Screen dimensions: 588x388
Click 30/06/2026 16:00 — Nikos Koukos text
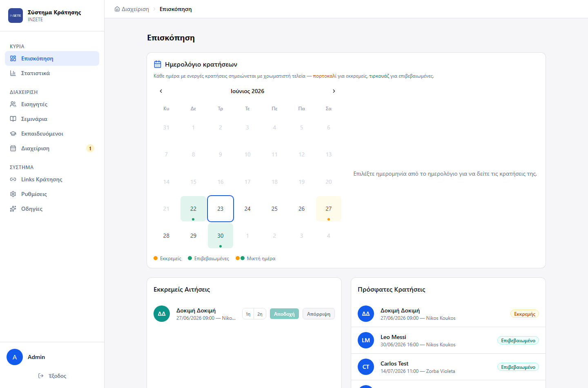point(418,345)
